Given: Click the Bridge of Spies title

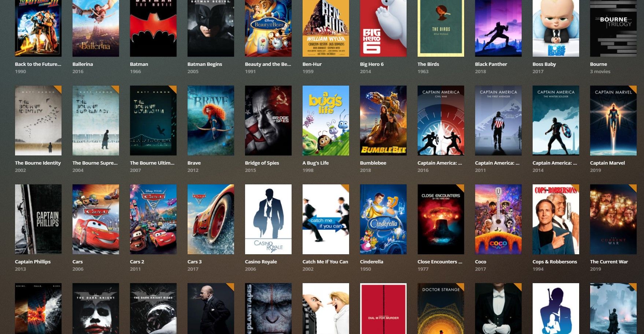Looking at the screenshot, I should [262, 163].
